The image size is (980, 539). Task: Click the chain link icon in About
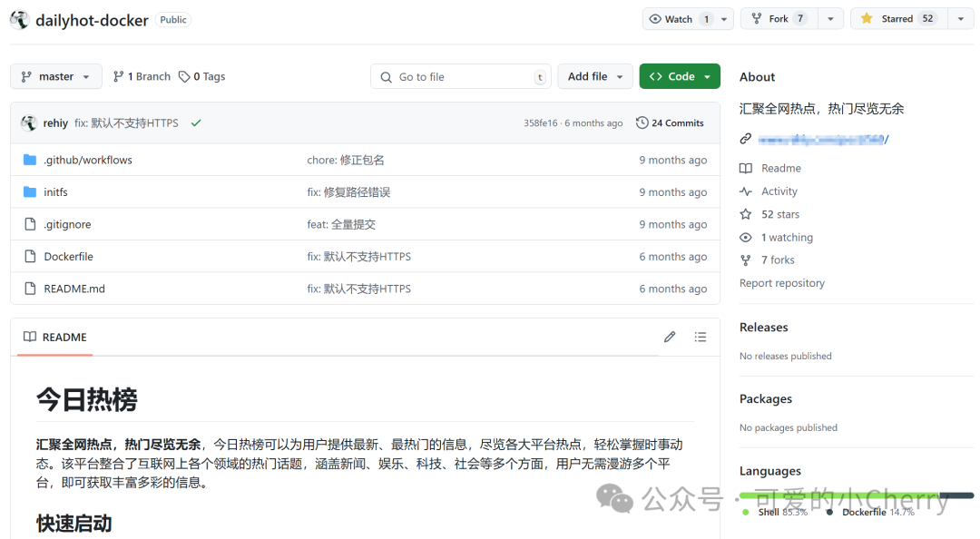pyautogui.click(x=746, y=139)
